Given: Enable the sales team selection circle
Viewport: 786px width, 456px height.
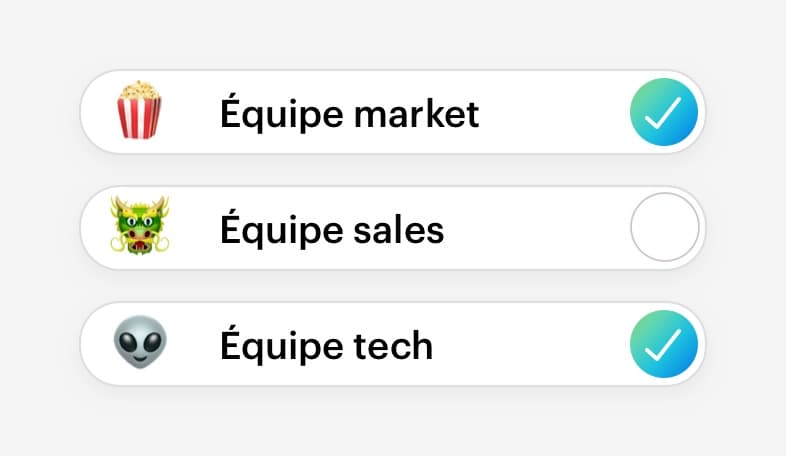Looking at the screenshot, I should point(665,227).
